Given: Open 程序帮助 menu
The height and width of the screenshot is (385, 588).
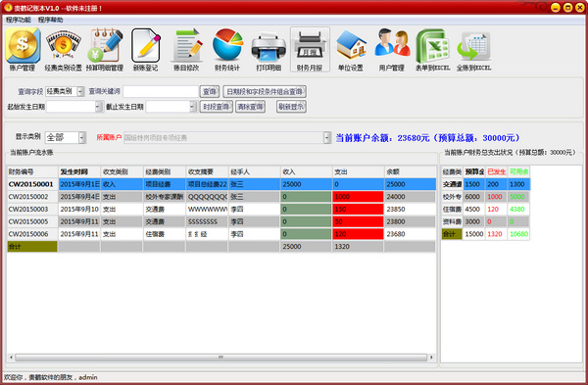Looking at the screenshot, I should pos(50,20).
